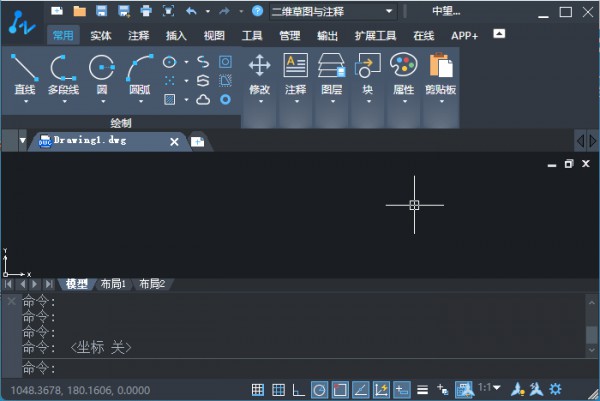
Task: Minimize the ribbon with the arrow after APP+
Action: 499,34
